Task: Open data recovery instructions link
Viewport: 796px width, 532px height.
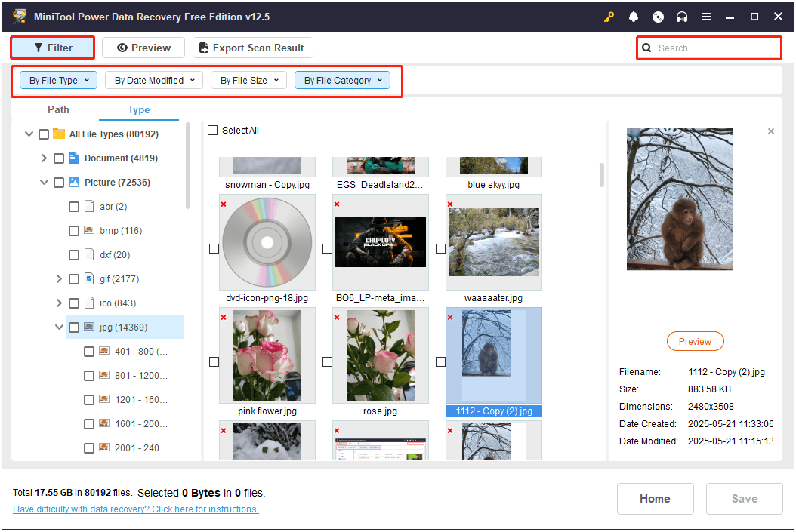Action: [135, 509]
